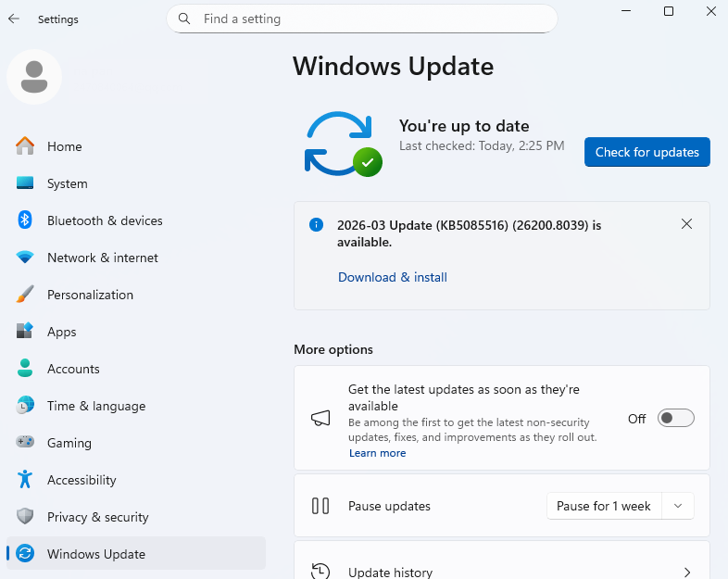This screenshot has width=728, height=579.
Task: Click the Find a setting search box
Action: [362, 19]
